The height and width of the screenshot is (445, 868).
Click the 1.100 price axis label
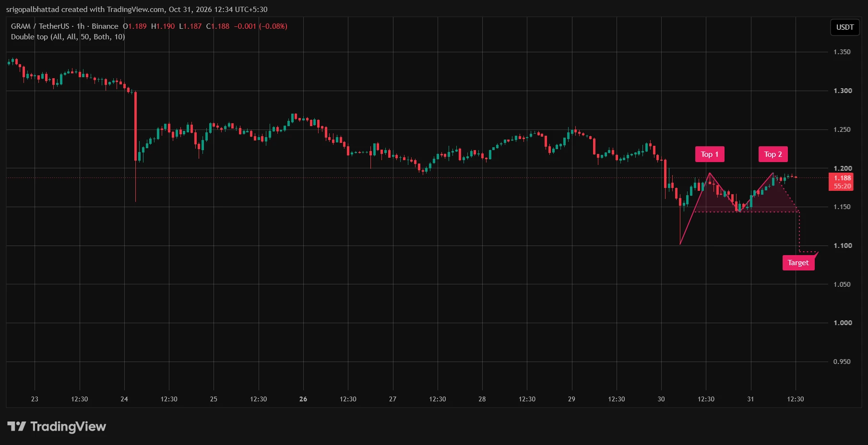coord(842,246)
